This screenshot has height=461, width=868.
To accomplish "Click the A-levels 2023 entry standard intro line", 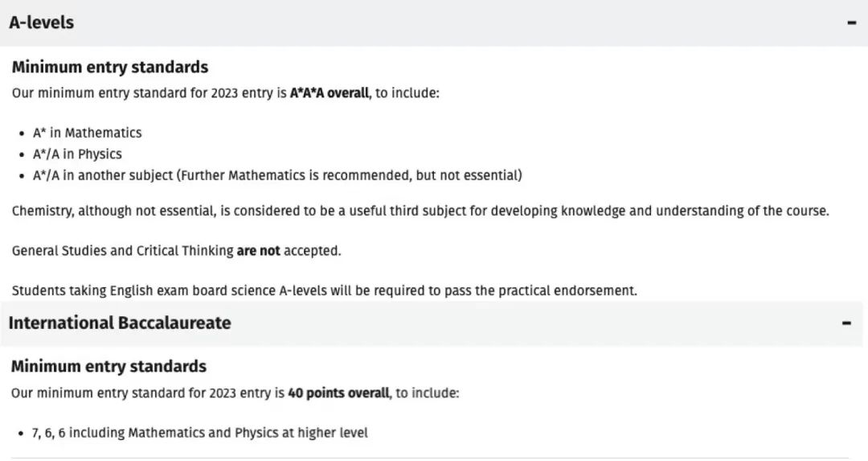I will click(x=225, y=93).
